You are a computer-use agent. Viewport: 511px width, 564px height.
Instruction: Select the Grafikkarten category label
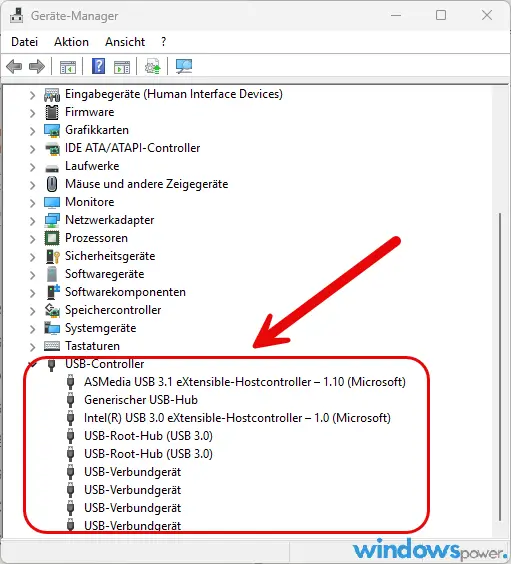click(x=97, y=130)
